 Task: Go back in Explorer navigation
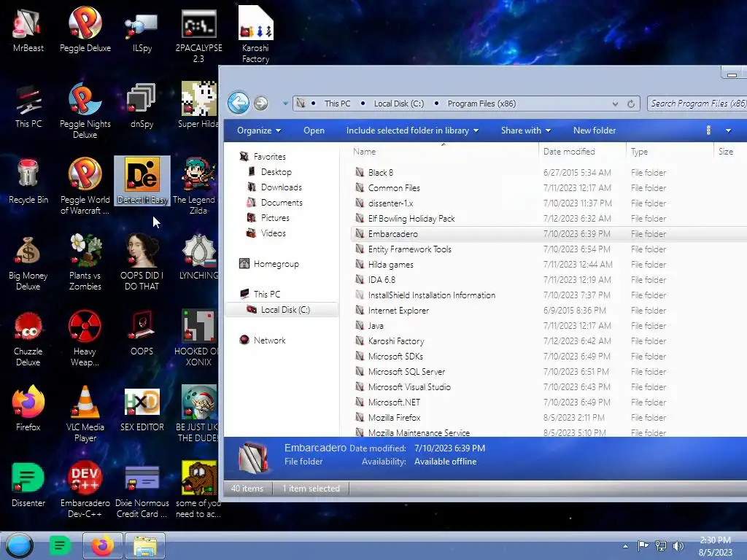pyautogui.click(x=239, y=103)
